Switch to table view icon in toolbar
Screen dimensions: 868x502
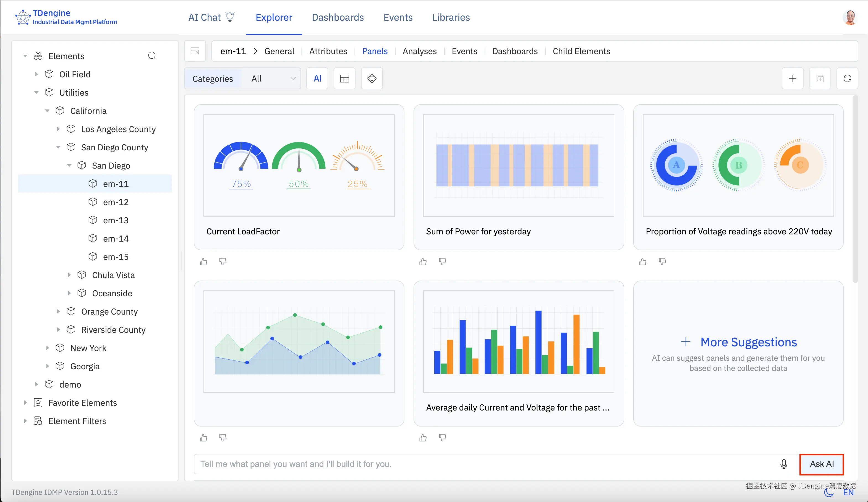344,79
